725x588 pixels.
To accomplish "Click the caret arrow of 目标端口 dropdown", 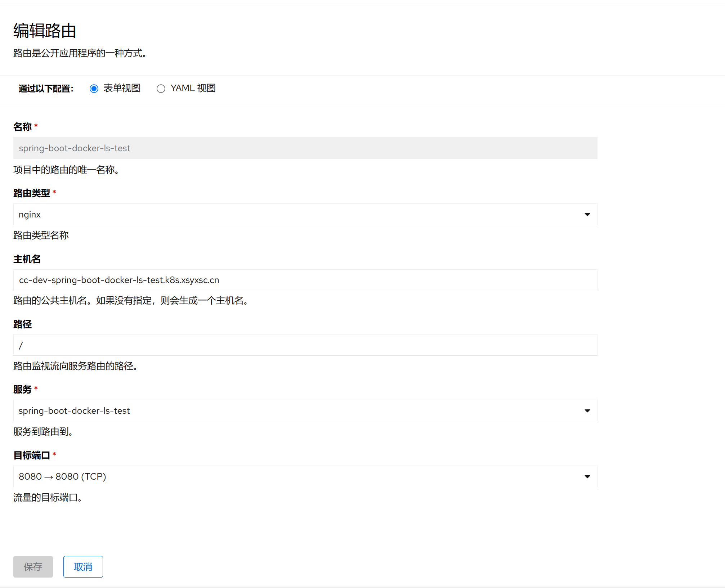I will [587, 477].
